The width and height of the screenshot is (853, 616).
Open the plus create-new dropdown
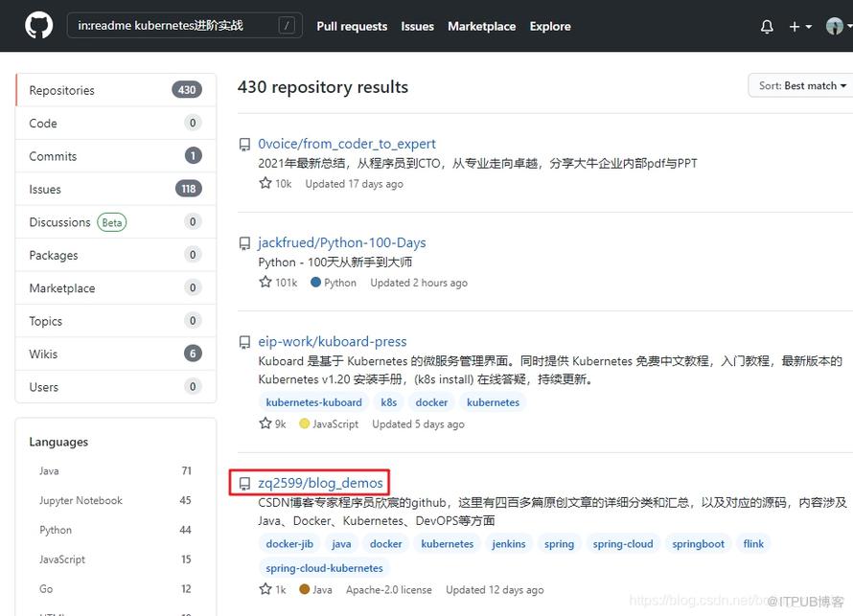[x=799, y=26]
